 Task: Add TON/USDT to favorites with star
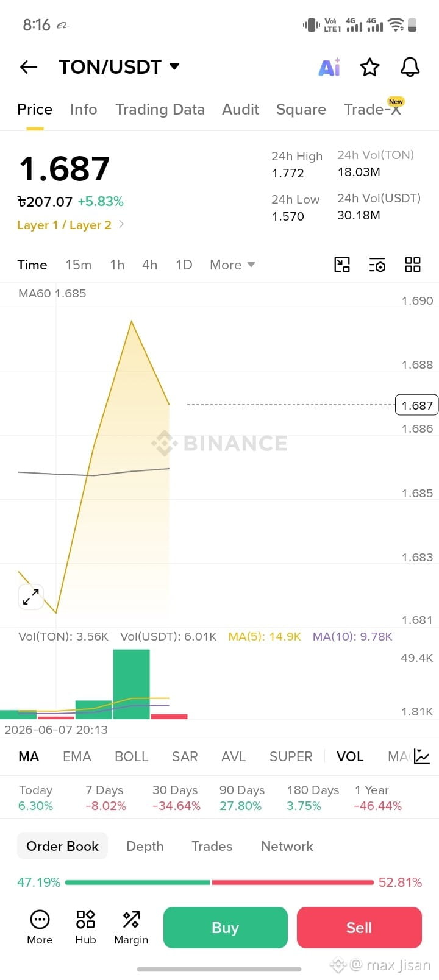pyautogui.click(x=369, y=67)
